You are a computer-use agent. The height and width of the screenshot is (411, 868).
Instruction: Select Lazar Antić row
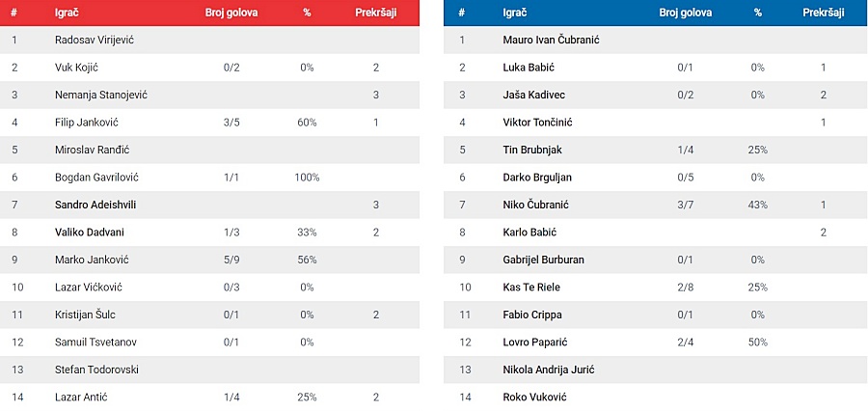pyautogui.click(x=210, y=397)
